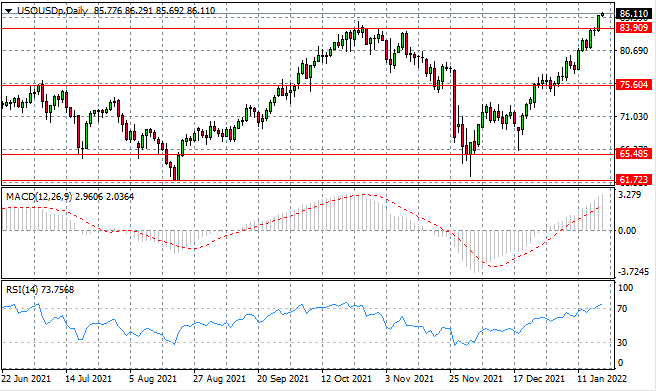Click the date label 27 Aug 2021
656x391 pixels.
(219, 379)
